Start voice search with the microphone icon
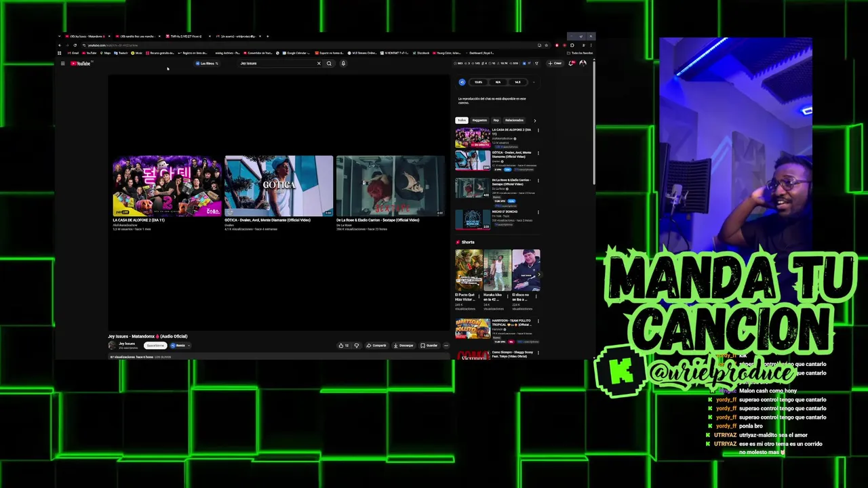 pos(343,64)
